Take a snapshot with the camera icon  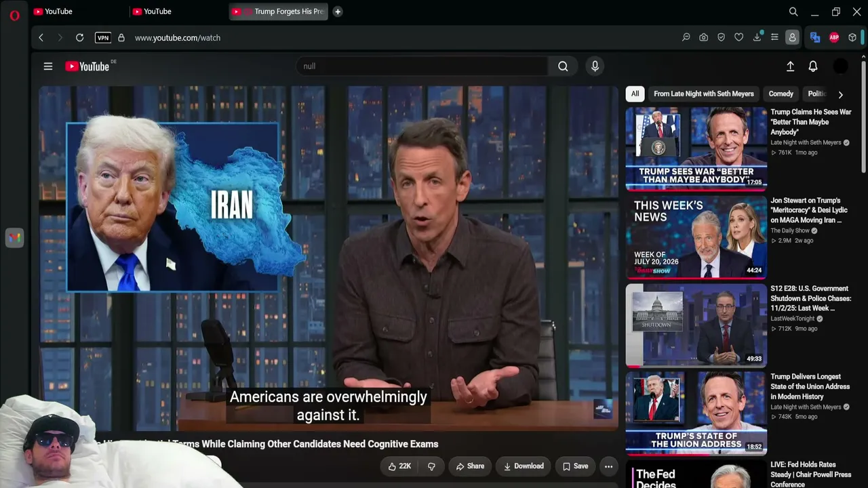(704, 38)
